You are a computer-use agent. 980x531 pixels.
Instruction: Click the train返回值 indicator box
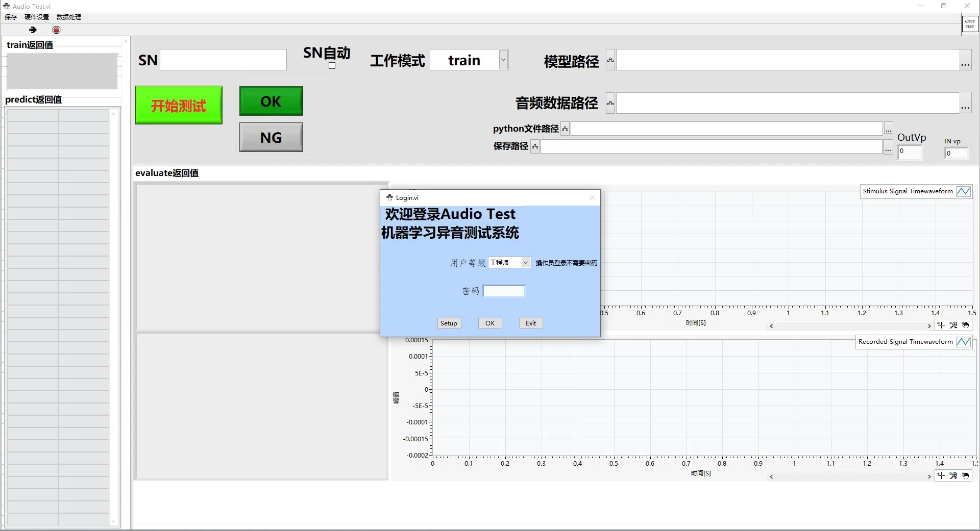point(62,71)
